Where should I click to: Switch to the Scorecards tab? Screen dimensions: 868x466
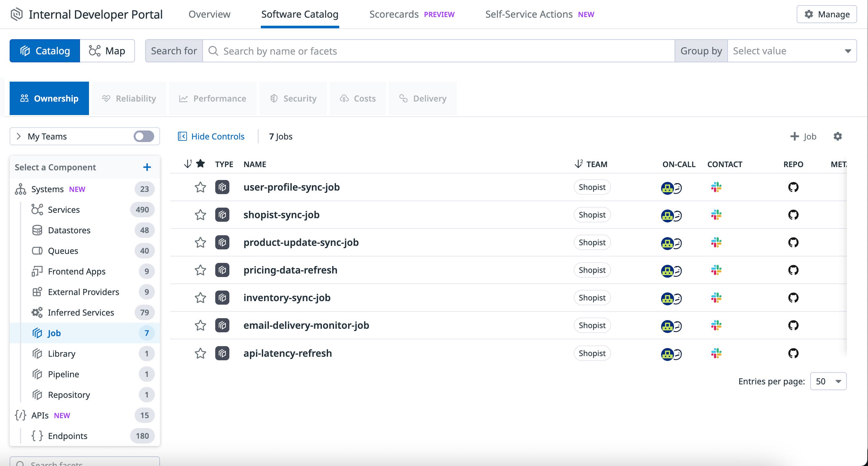tap(394, 14)
